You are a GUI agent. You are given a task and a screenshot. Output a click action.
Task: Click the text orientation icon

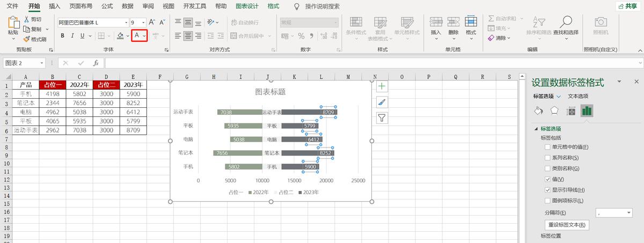pos(211,23)
